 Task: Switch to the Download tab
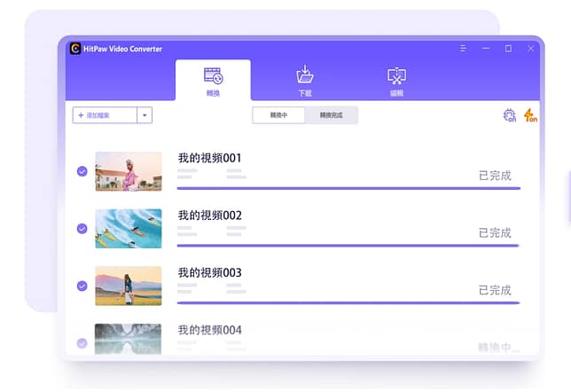coord(305,81)
